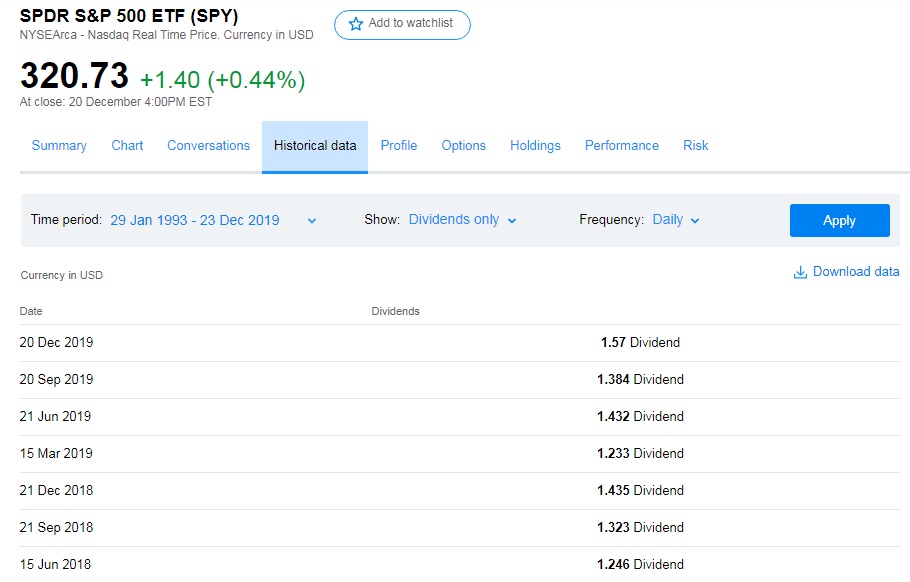Click the 1.233 Dividend value
The height and width of the screenshot is (582, 910).
click(640, 453)
